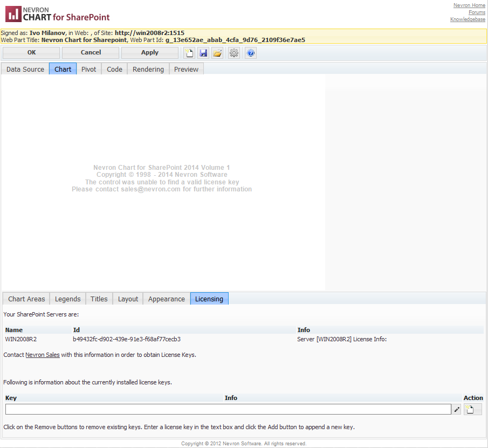Select the Appearance tab
Image resolution: width=488 pixels, height=448 pixels.
coord(167,299)
